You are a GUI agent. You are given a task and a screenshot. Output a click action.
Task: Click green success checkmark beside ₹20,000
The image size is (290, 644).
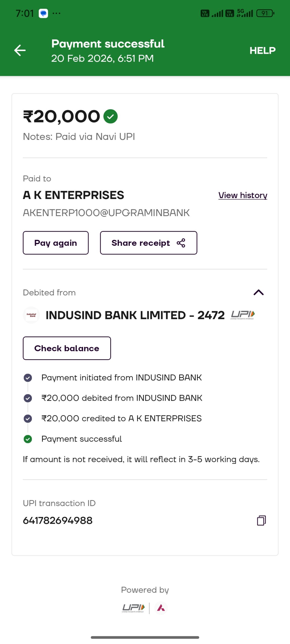pos(111,116)
